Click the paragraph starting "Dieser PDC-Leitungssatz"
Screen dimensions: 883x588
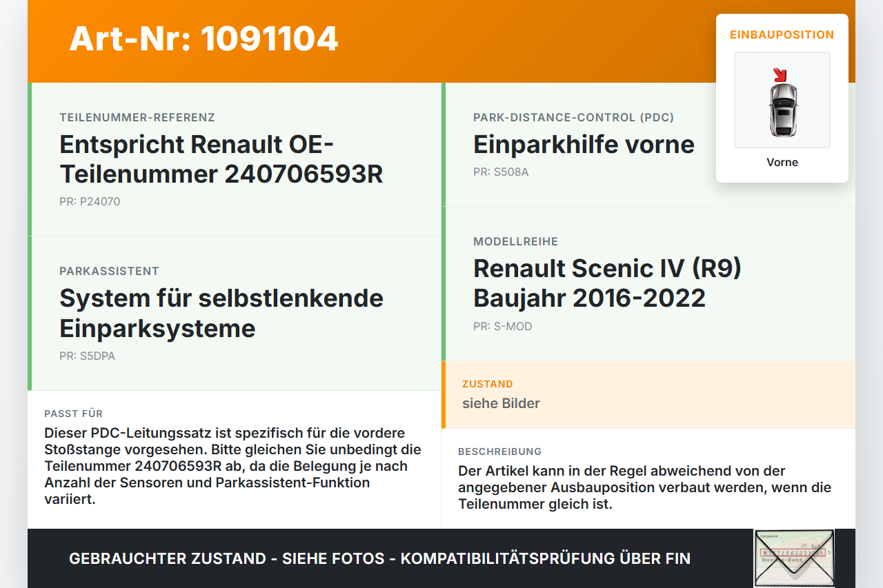233,466
